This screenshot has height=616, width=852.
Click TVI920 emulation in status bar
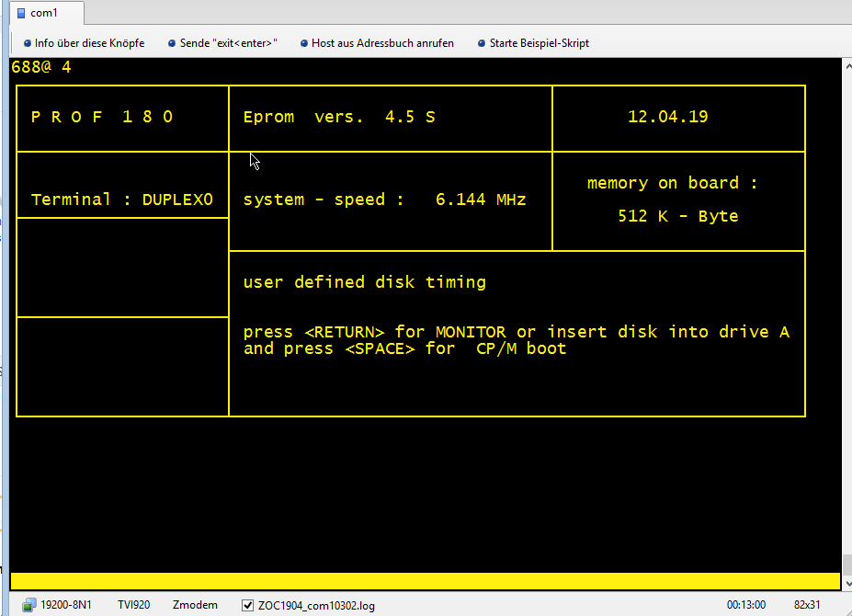[134, 605]
